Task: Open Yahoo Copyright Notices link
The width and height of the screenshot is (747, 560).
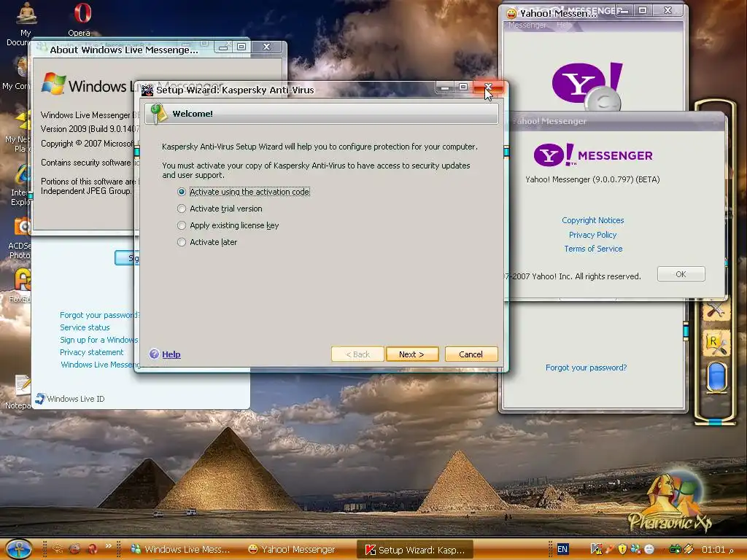Action: [592, 220]
